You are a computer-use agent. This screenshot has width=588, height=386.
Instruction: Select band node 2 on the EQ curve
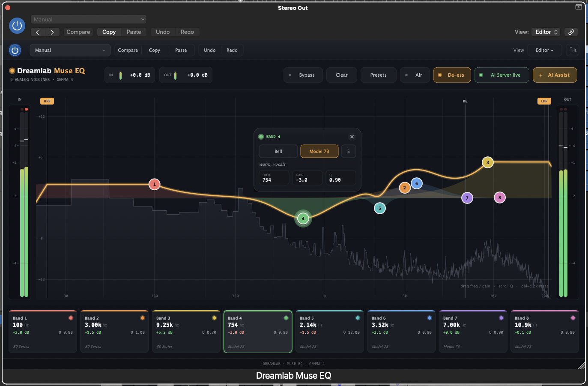(404, 188)
